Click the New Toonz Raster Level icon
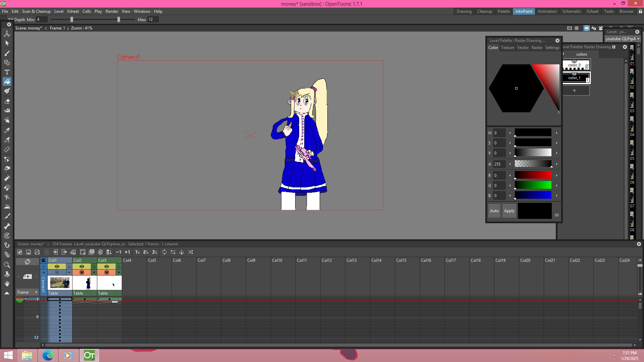644x362 pixels. coord(20,252)
